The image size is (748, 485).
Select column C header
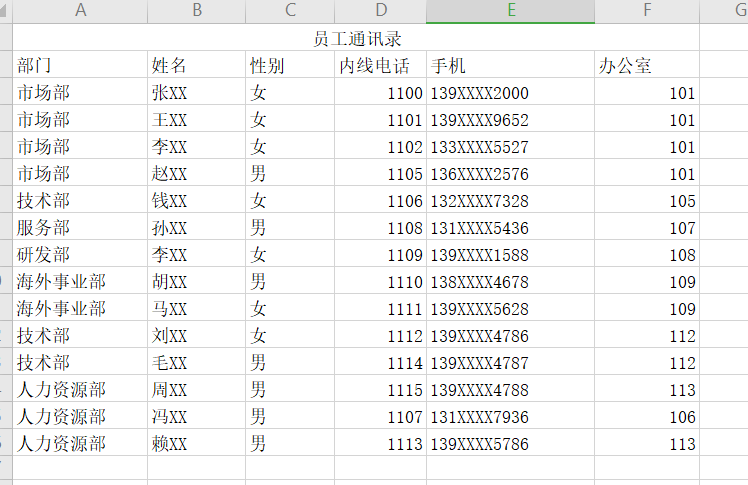point(290,10)
